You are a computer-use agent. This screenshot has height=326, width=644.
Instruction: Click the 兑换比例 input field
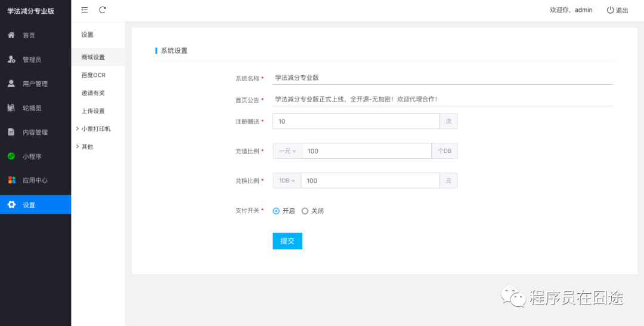[370, 180]
